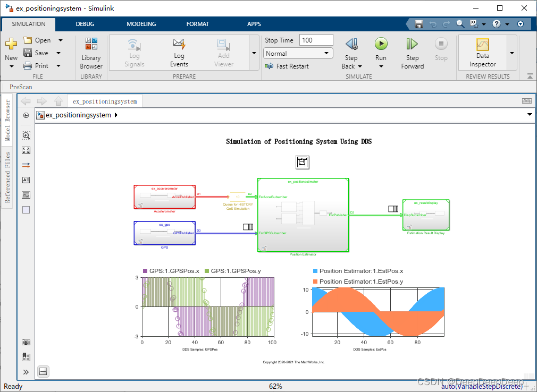Select the Position Estimator block

(303, 215)
